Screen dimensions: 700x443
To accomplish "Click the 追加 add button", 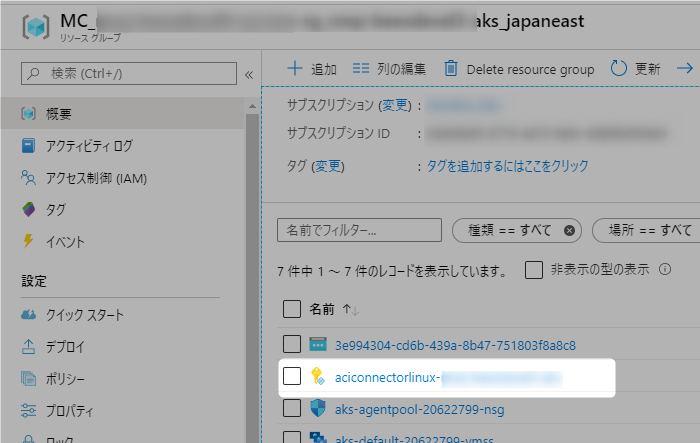I will [312, 69].
